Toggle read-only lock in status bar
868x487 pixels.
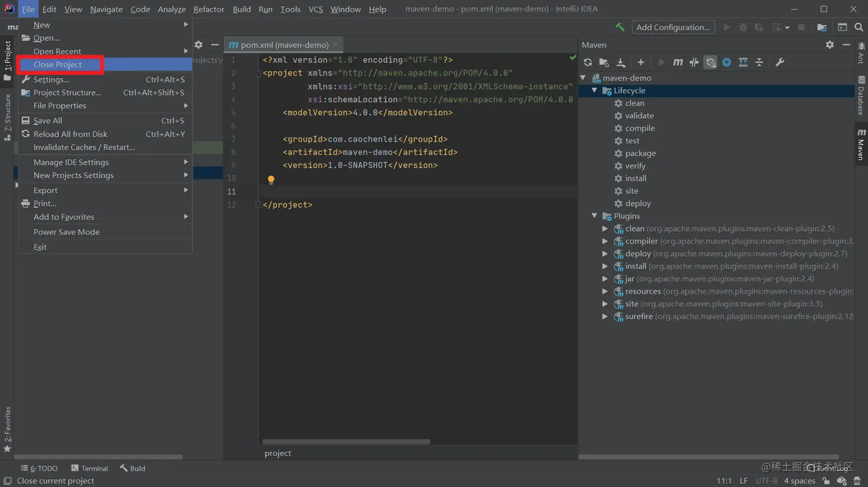(x=826, y=481)
